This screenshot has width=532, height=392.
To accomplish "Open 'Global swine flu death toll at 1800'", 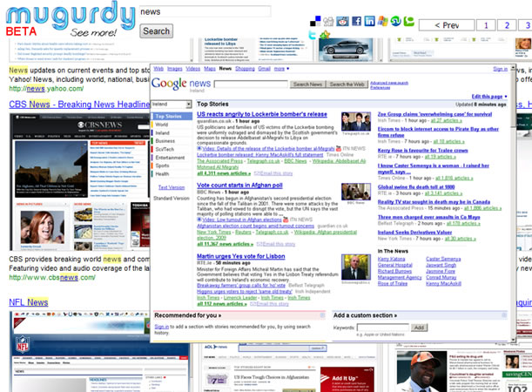I will [416, 187].
